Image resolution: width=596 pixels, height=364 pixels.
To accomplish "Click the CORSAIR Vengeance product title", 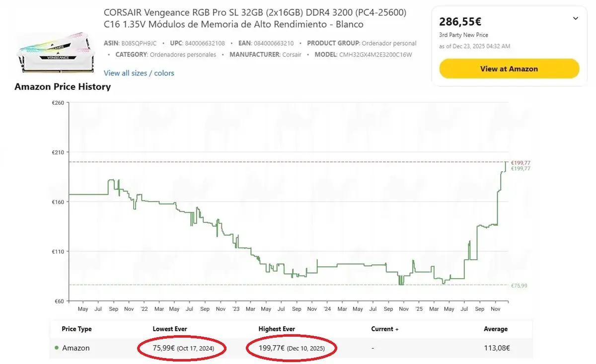I will point(255,18).
